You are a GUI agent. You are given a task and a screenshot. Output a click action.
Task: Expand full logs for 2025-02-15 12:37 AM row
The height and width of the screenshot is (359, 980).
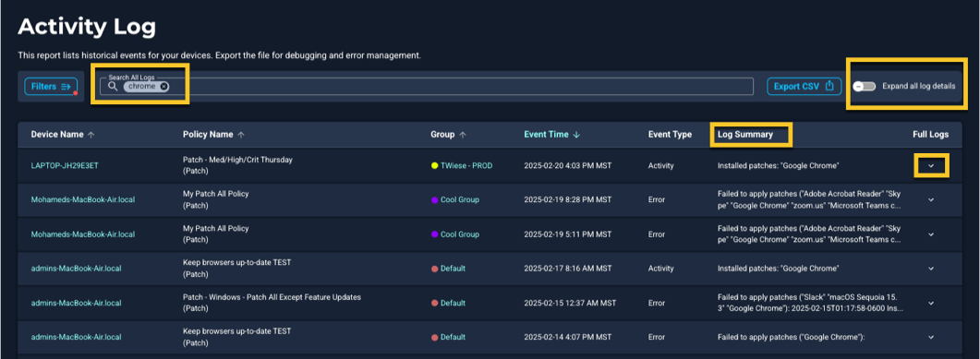[931, 304]
